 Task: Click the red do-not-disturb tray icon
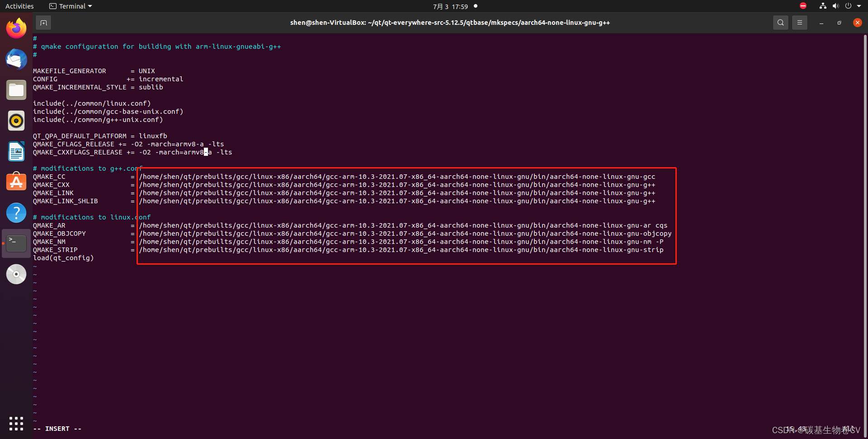[x=803, y=6]
